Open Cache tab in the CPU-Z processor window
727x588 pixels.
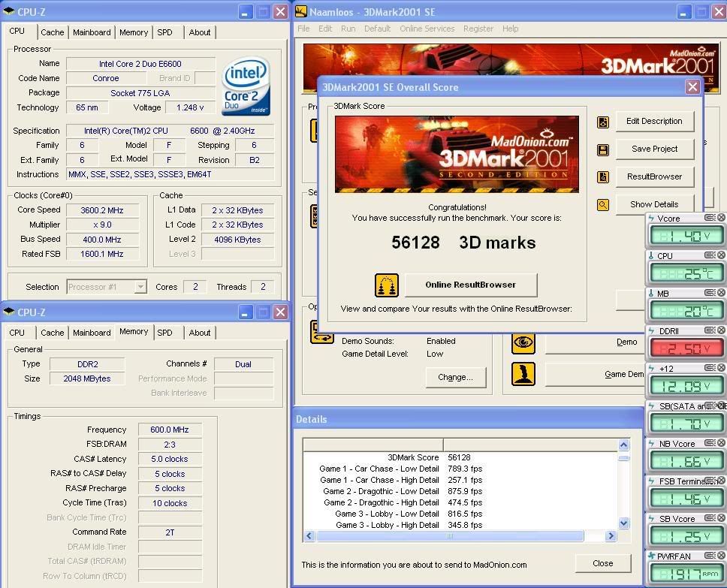pos(53,32)
